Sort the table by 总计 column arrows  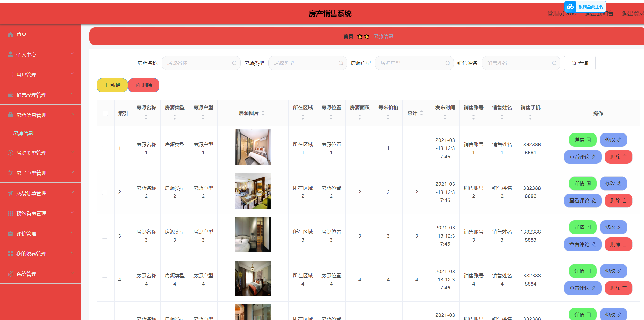421,113
